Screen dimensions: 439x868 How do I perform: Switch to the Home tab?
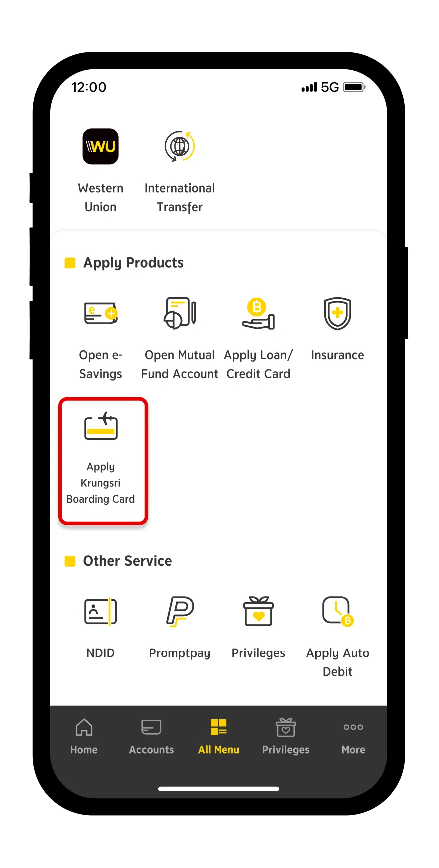pos(84,737)
